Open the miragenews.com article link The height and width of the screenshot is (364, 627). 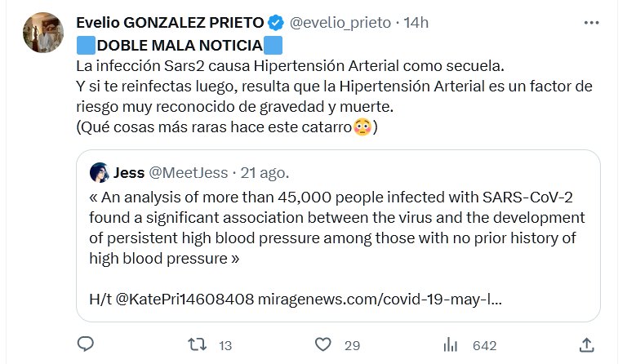(379, 298)
